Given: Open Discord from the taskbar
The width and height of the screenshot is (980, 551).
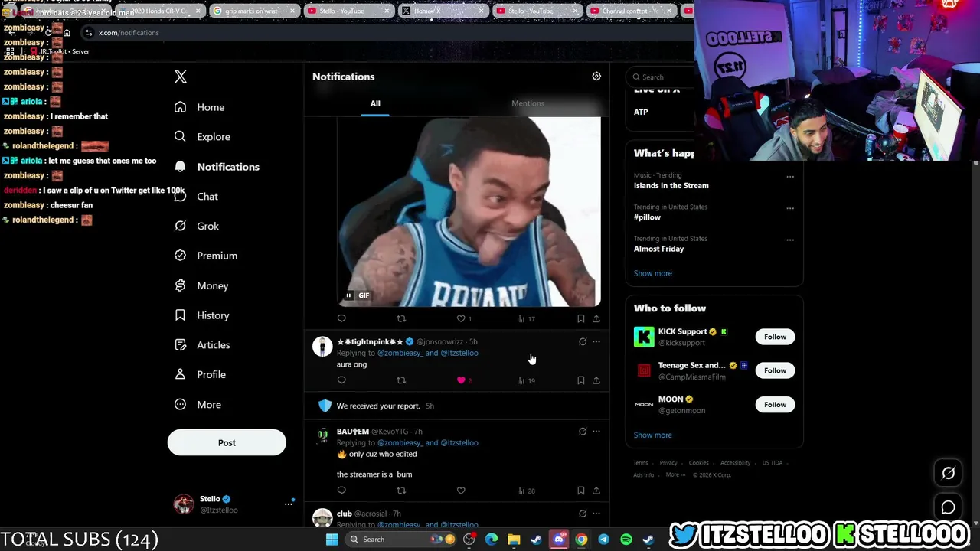Looking at the screenshot, I should click(559, 540).
